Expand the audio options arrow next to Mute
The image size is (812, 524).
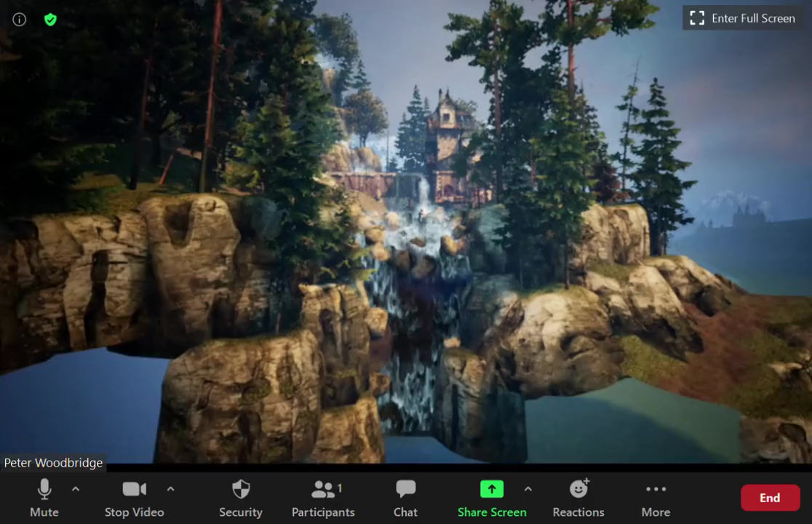[x=76, y=488]
